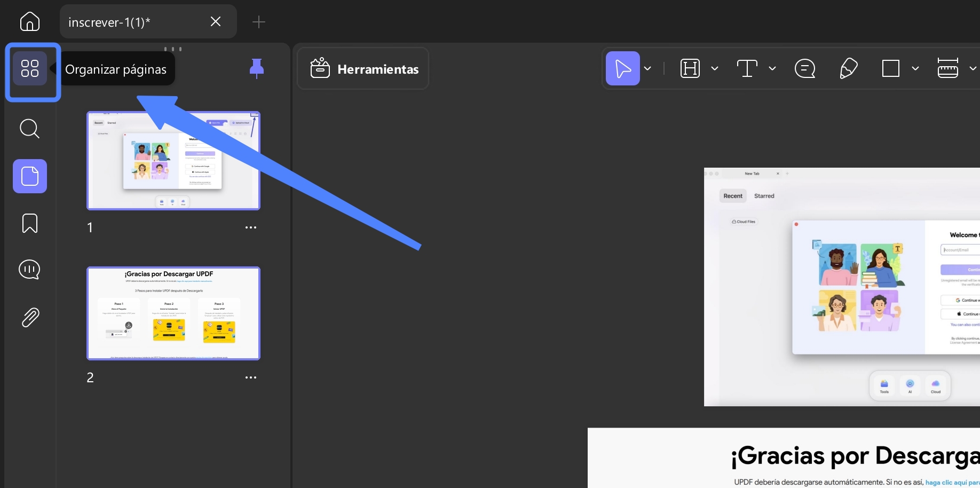Screen dimensions: 980x488
Task: Expand the highlight tool dropdown
Action: 715,68
